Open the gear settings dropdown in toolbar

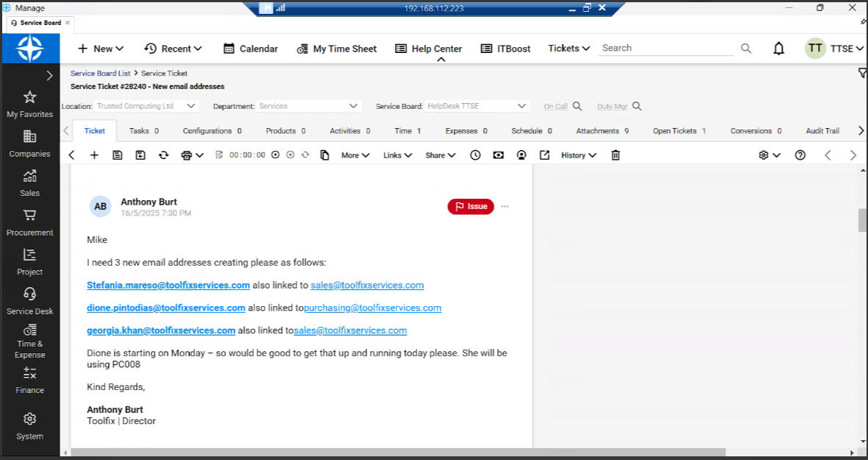pos(769,155)
